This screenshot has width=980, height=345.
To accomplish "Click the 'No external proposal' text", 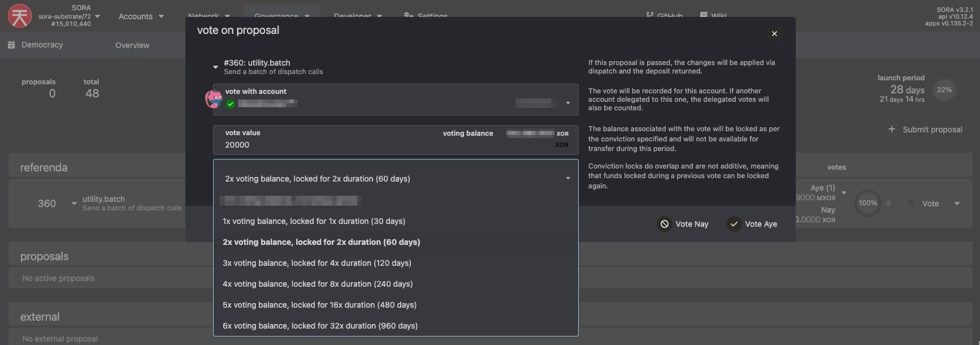I will coord(60,339).
